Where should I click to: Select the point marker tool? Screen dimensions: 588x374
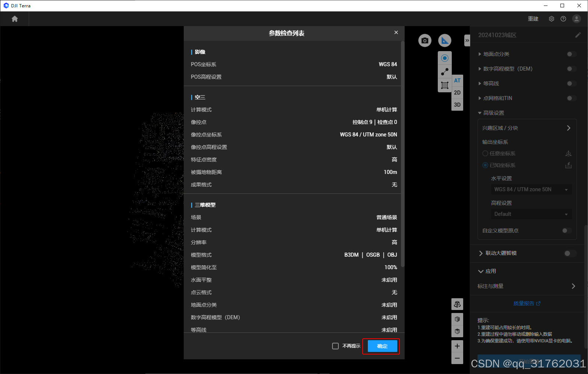pyautogui.click(x=445, y=58)
